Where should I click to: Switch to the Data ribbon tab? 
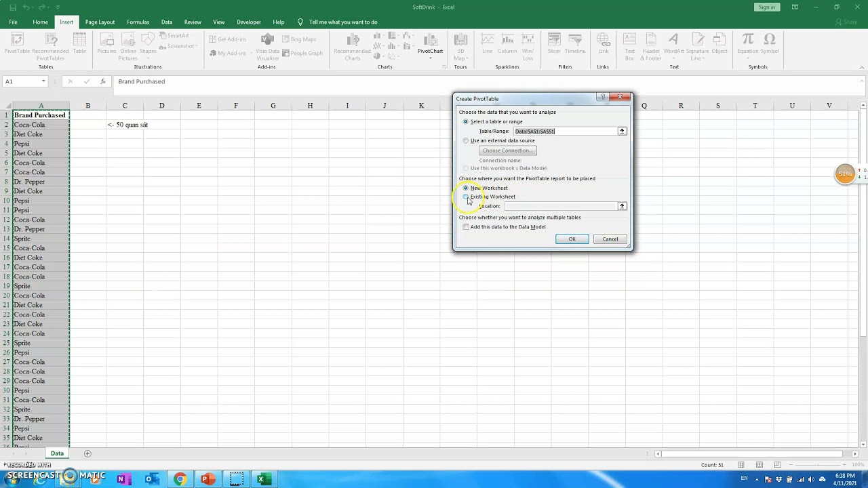(x=166, y=22)
